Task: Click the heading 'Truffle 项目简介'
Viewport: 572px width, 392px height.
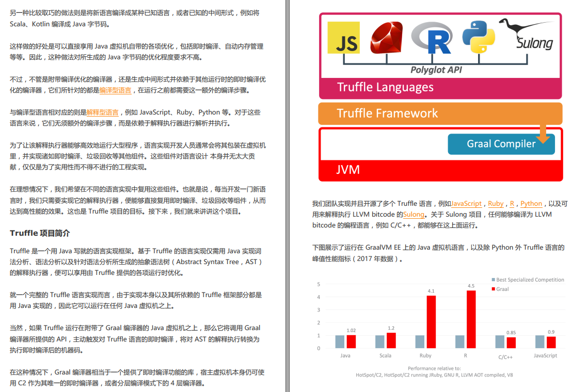Action: point(40,233)
